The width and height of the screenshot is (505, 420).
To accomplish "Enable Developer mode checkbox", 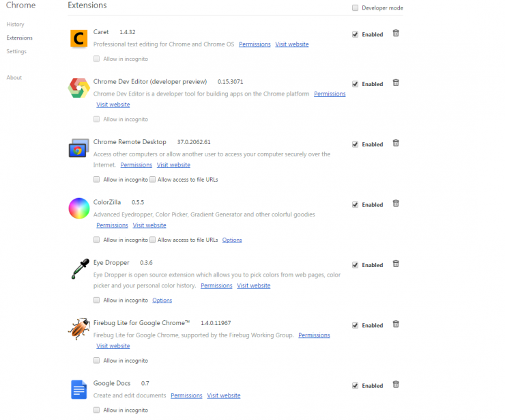I will (355, 8).
